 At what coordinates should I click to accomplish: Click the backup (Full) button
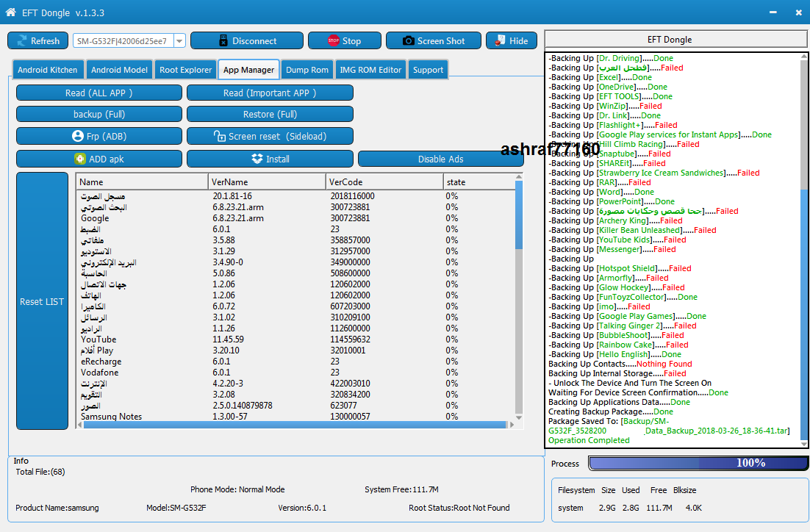click(99, 114)
